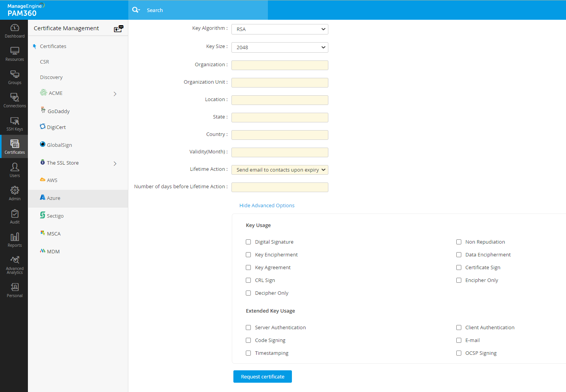Click the Organization input field

(x=280, y=65)
